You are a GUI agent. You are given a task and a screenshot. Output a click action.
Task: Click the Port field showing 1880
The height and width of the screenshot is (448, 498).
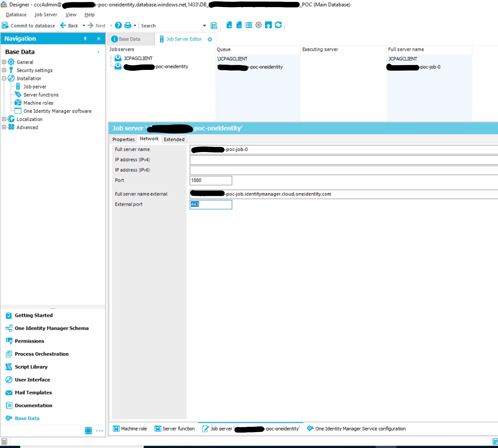coord(211,180)
